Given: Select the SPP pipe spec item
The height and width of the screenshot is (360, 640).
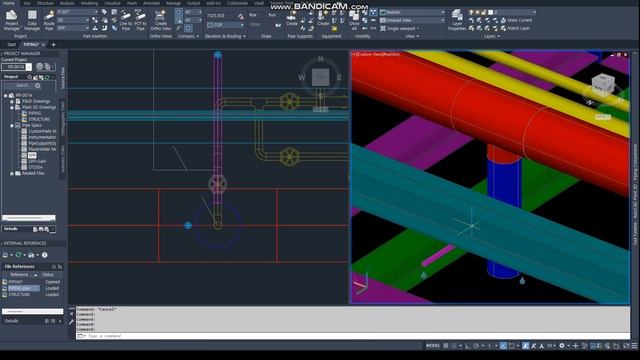Looking at the screenshot, I should coord(32,155).
